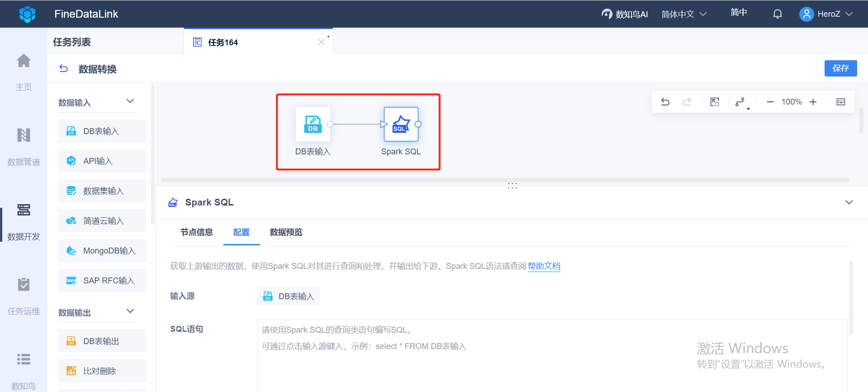Select the DB表输入 node on canvas
Viewport: 868px width, 392px height.
tap(313, 124)
